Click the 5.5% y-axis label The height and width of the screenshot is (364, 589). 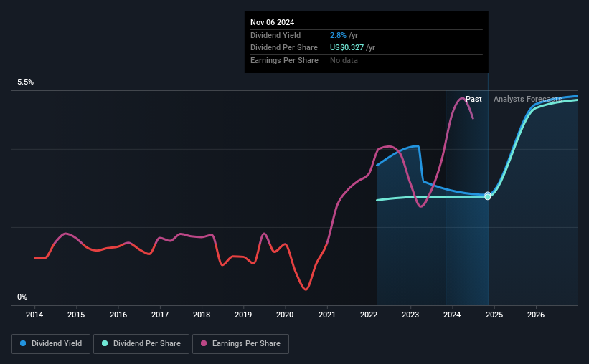click(26, 82)
